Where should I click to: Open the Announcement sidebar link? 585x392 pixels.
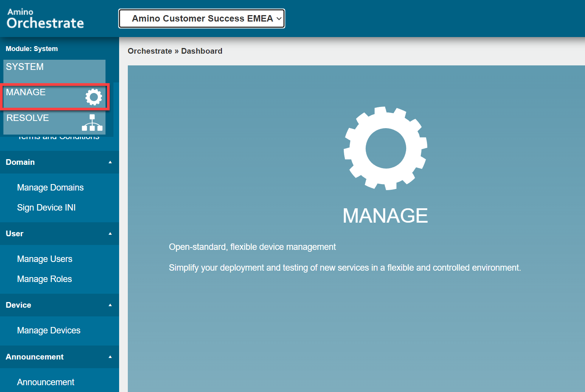(46, 382)
